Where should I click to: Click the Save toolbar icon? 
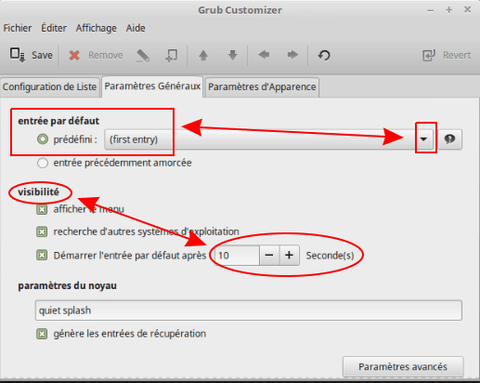(x=17, y=55)
